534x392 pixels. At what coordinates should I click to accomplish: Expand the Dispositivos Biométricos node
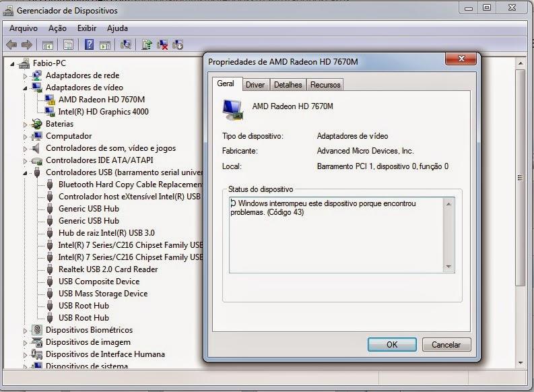click(x=25, y=330)
